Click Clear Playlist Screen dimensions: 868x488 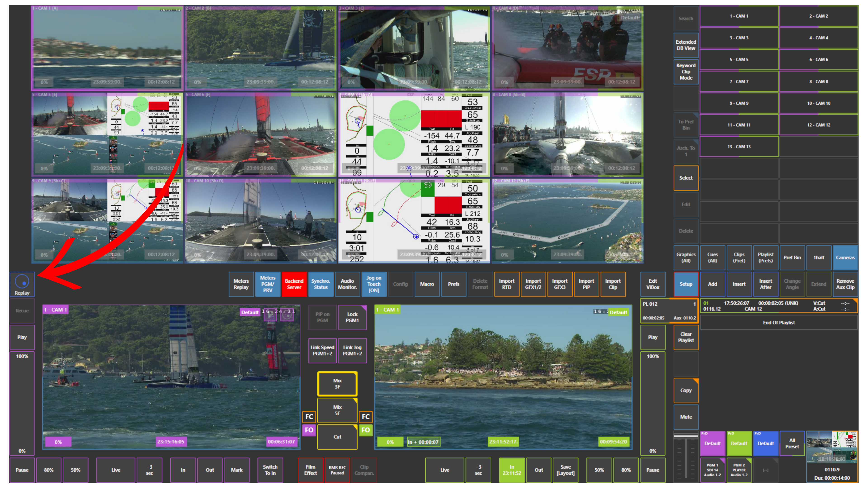tap(686, 337)
